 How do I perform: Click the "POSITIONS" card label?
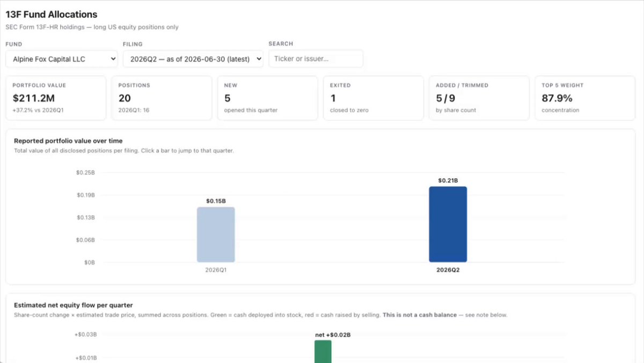[x=134, y=85]
